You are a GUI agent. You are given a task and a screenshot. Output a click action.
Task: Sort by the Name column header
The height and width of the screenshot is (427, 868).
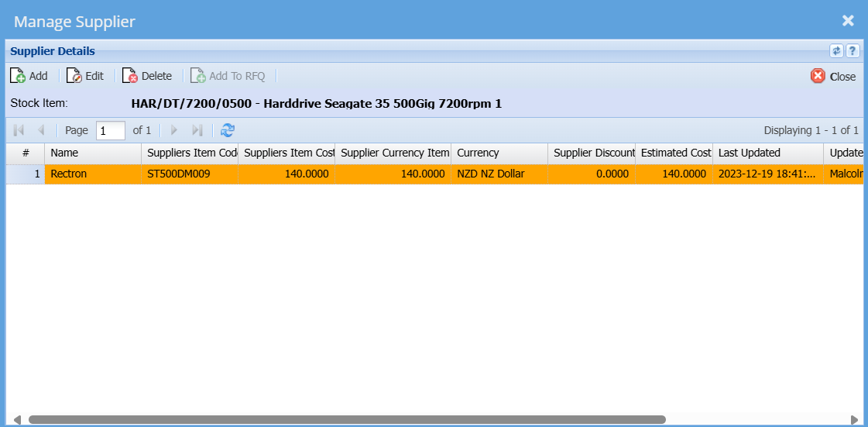click(93, 153)
